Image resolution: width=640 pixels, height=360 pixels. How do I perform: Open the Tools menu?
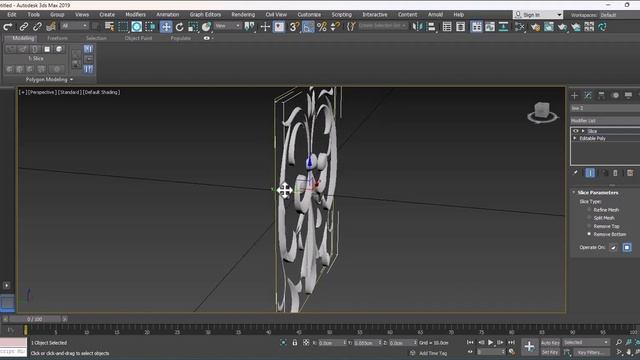coord(33,14)
